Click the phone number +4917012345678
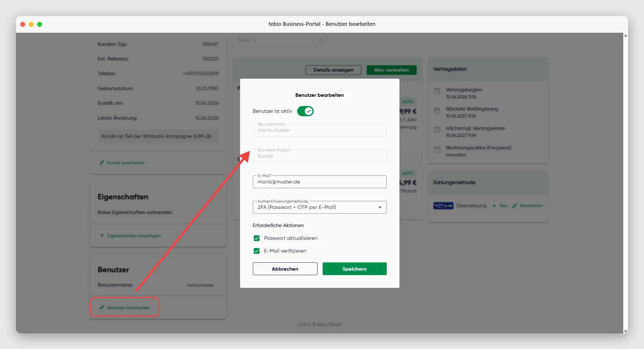This screenshot has width=644, height=349. coord(201,74)
